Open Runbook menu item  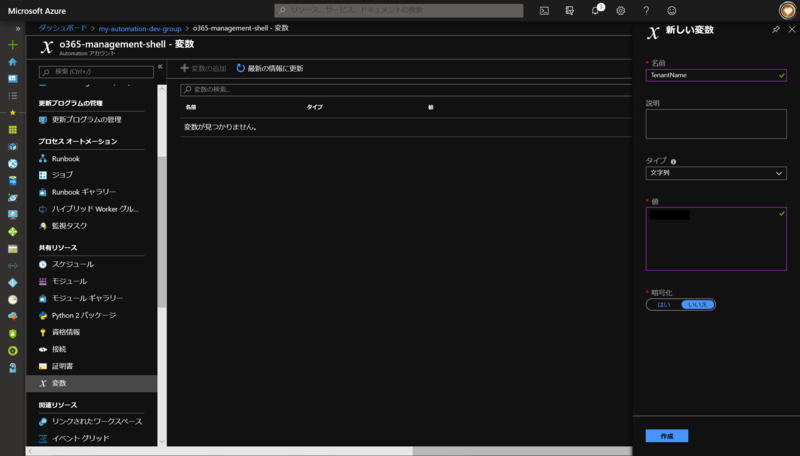pyautogui.click(x=92, y=159)
